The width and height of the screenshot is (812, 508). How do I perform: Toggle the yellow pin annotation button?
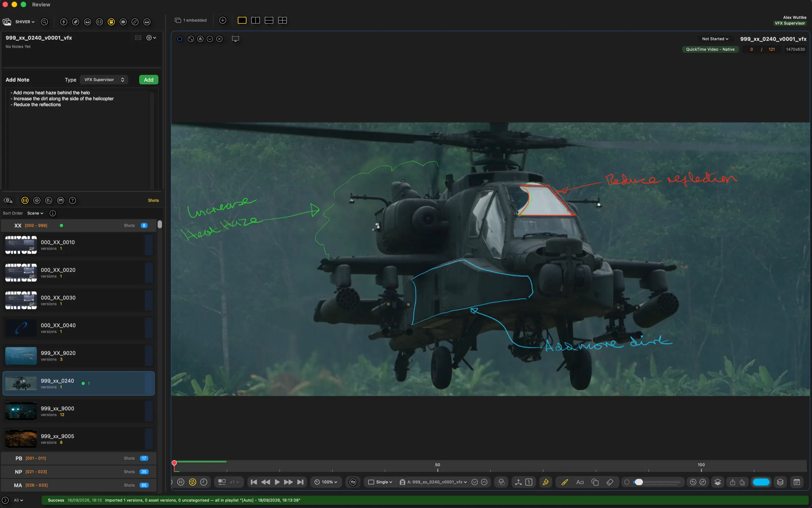[546, 482]
